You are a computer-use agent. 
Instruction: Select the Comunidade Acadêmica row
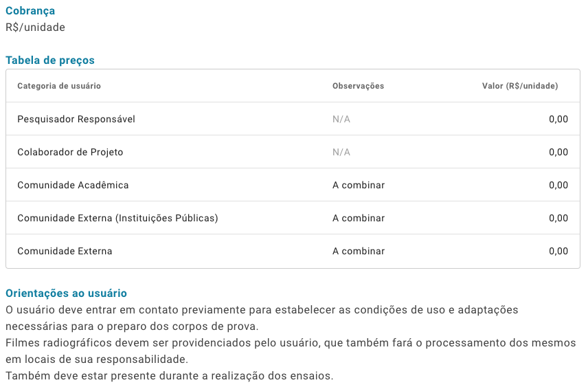293,185
